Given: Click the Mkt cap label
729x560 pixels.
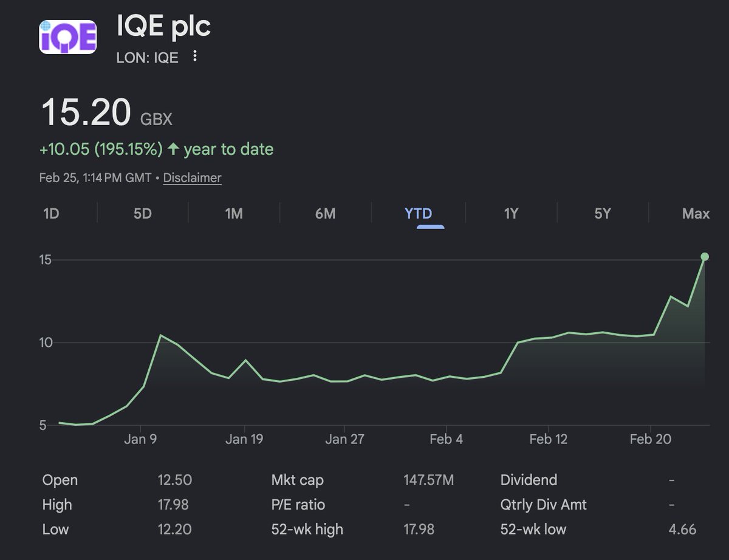Looking at the screenshot, I should (x=298, y=480).
